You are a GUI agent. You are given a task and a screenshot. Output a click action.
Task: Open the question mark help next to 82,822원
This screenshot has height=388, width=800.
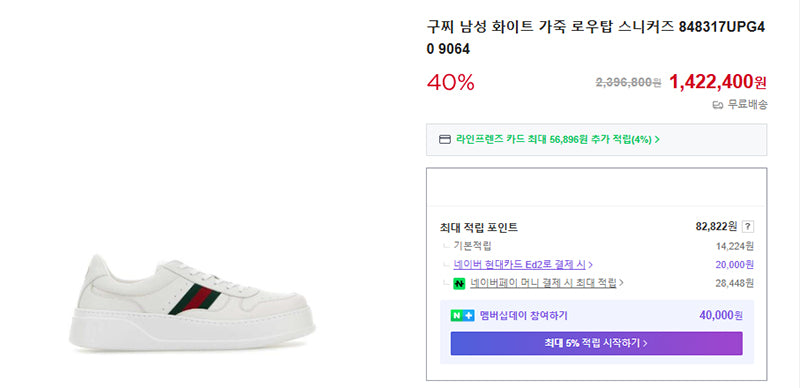click(x=748, y=227)
